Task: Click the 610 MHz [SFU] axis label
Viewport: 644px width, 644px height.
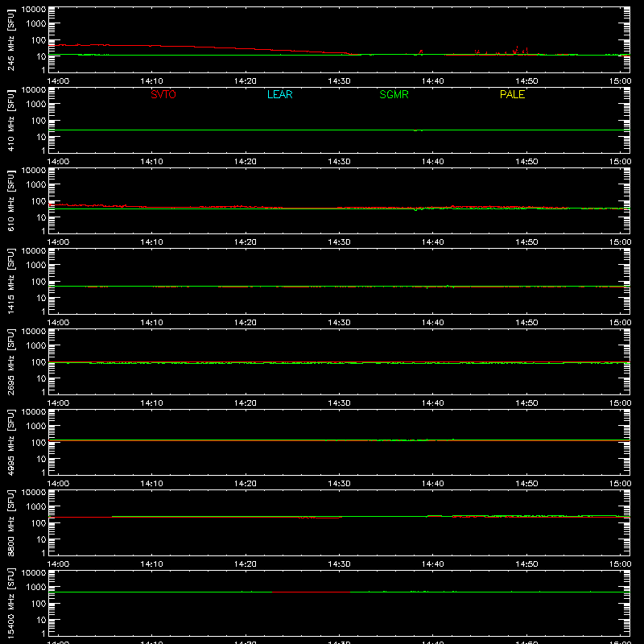Action: (x=11, y=200)
